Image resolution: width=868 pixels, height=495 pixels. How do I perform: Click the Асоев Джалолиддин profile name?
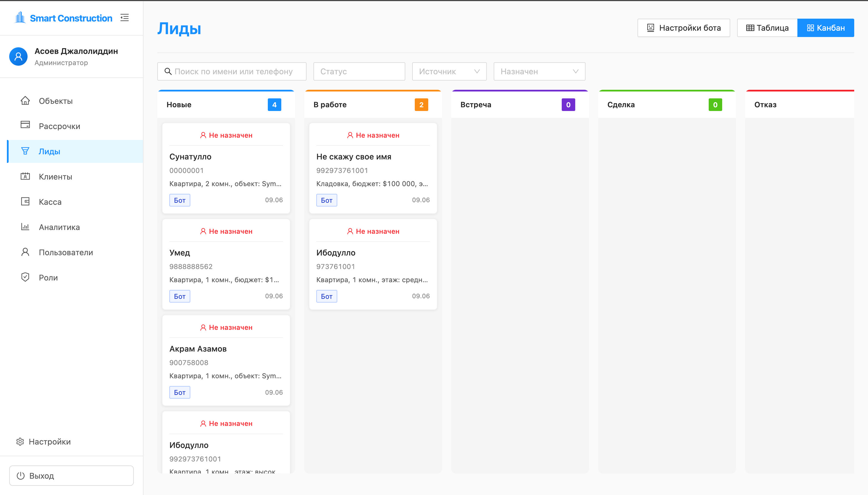[x=76, y=51]
